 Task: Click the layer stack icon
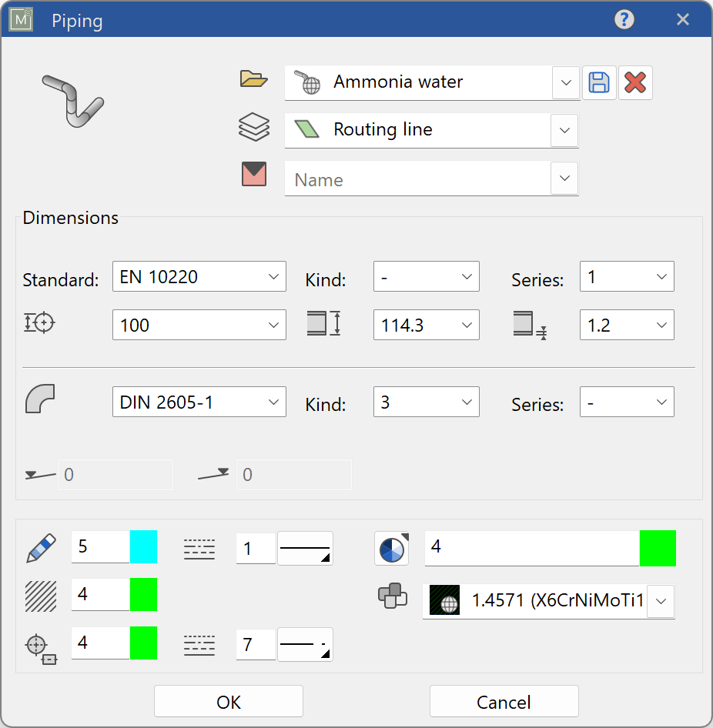(254, 126)
